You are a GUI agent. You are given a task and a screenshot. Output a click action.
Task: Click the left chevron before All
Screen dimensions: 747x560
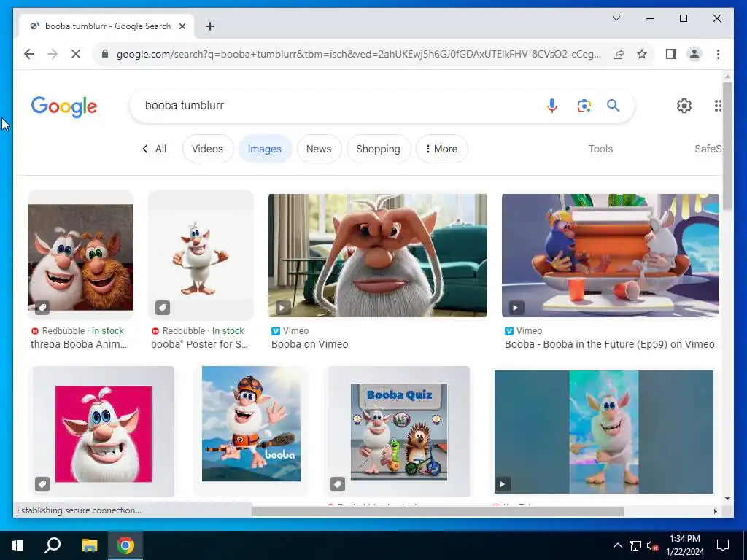[145, 149]
